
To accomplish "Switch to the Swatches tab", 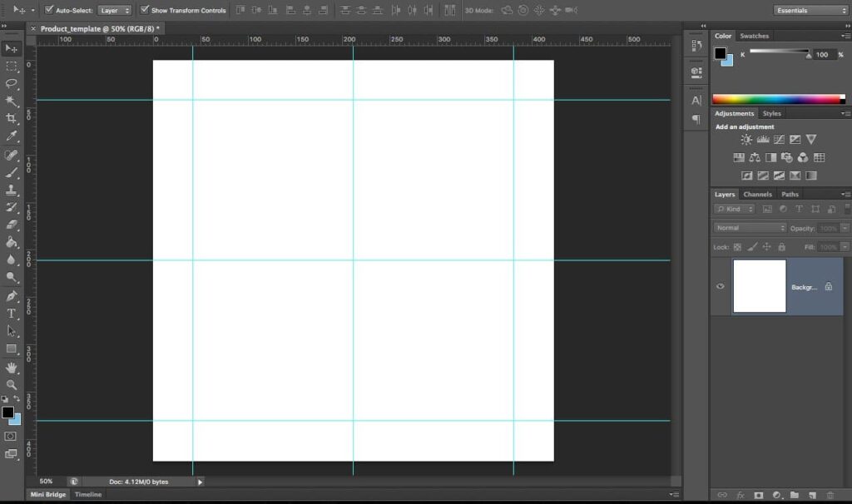I will 754,36.
